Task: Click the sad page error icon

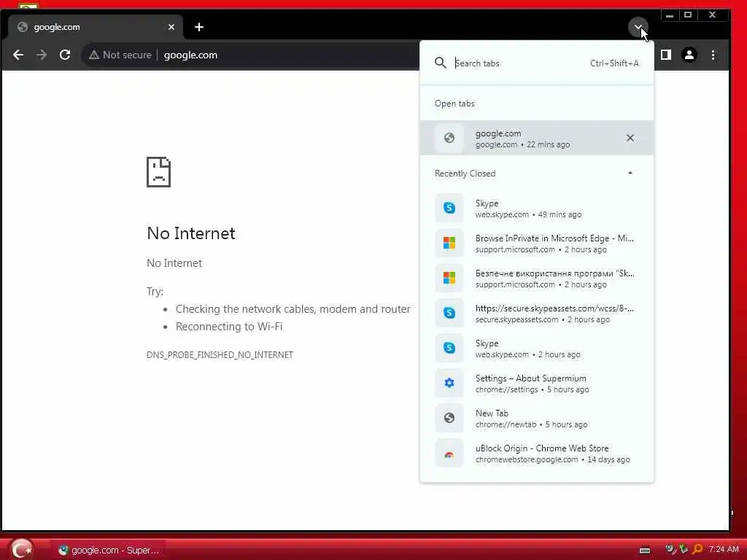Action: 158,172
